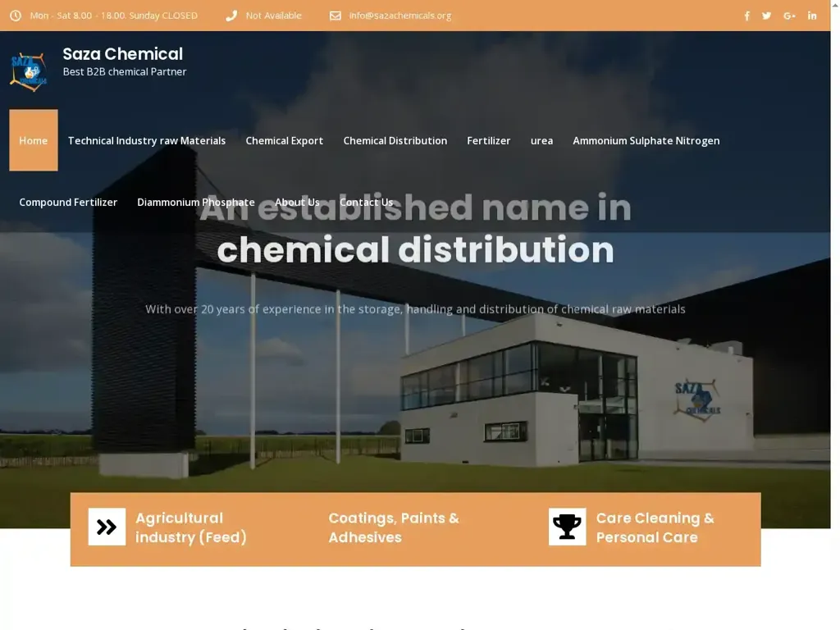Open the urea navigation link
This screenshot has width=840, height=630.
click(541, 140)
